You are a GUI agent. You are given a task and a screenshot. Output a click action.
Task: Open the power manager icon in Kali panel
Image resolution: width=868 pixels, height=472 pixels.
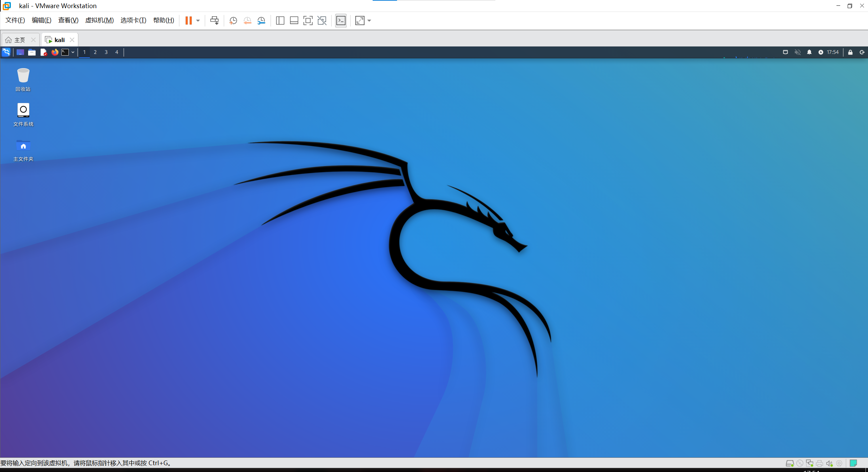(821, 52)
